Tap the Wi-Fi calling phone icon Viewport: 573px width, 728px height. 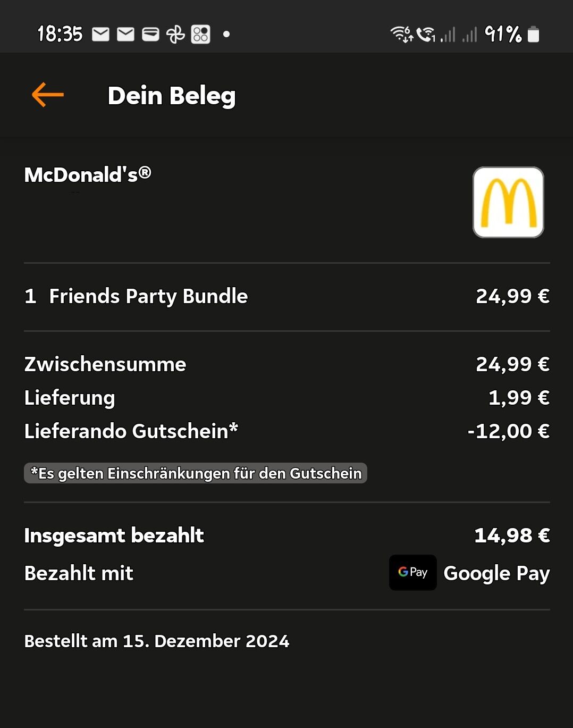point(425,35)
